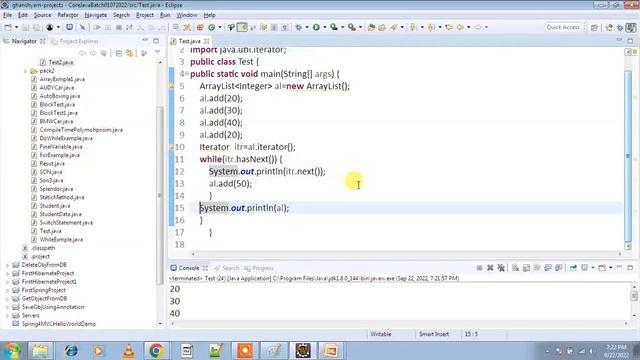Toggle Link with Editor in Navigator toolbar
The width and height of the screenshot is (640, 360).
pyautogui.click(x=130, y=53)
